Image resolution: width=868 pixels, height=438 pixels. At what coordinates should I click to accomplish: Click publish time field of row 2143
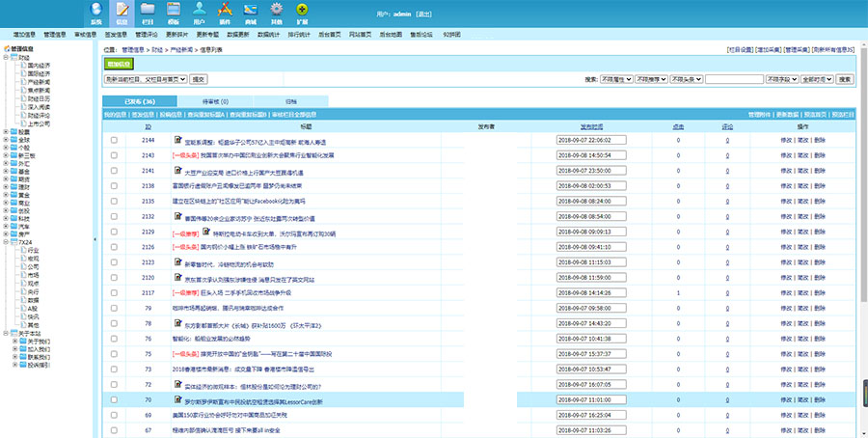[591, 155]
